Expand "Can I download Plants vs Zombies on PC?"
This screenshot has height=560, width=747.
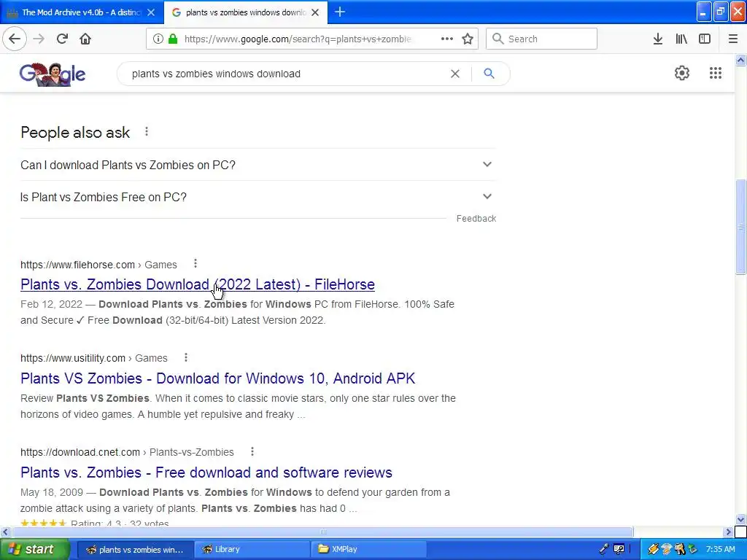pos(258,165)
